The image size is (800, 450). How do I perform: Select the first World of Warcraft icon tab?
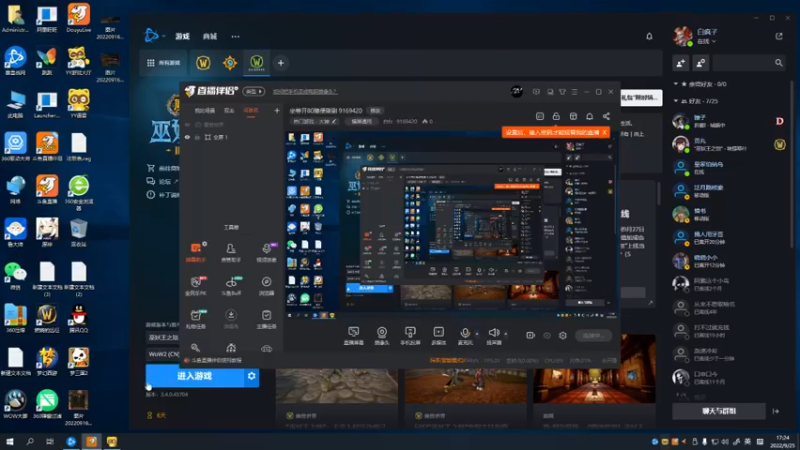pyautogui.click(x=203, y=63)
